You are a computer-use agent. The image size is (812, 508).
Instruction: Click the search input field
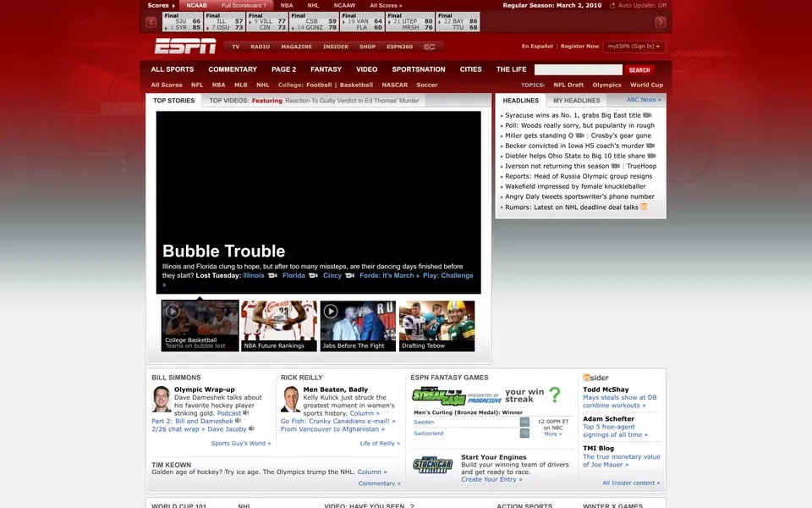tap(578, 69)
